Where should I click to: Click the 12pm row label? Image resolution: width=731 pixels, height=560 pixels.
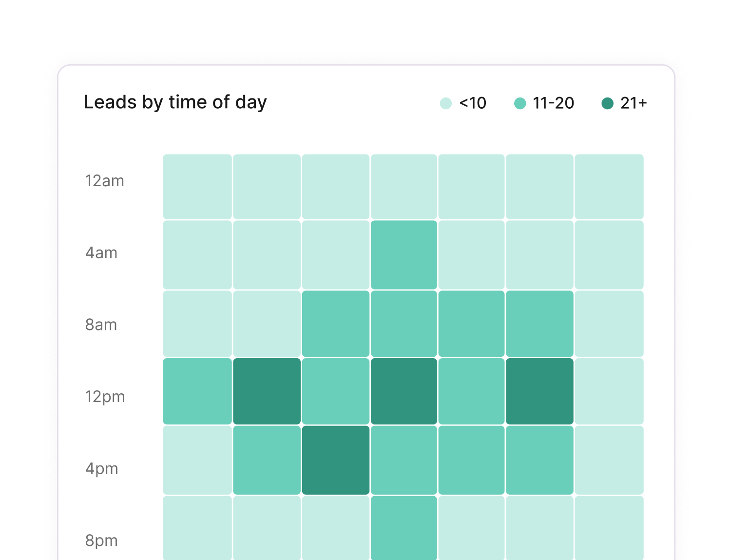[x=105, y=397]
